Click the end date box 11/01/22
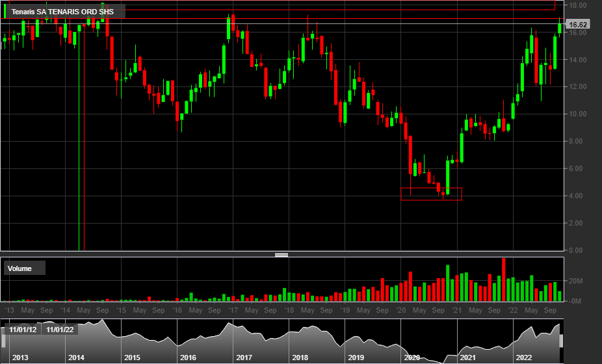Image resolution: width=602 pixels, height=364 pixels. (60, 330)
